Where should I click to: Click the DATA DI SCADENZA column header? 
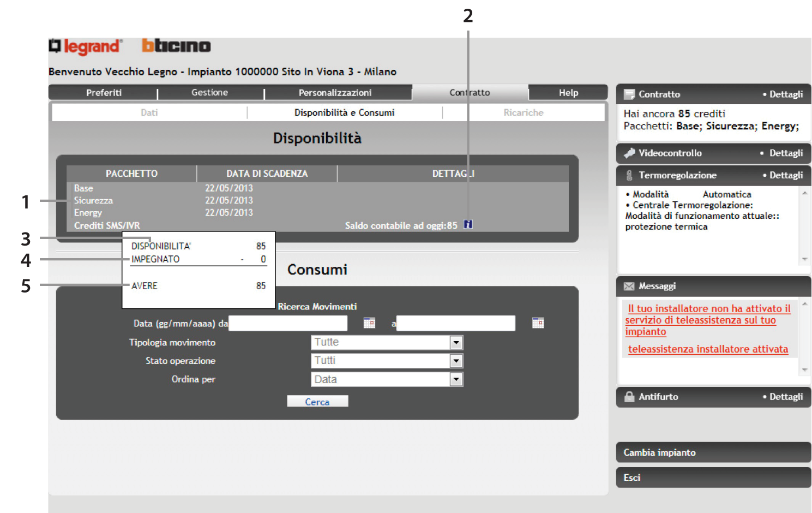[267, 174]
